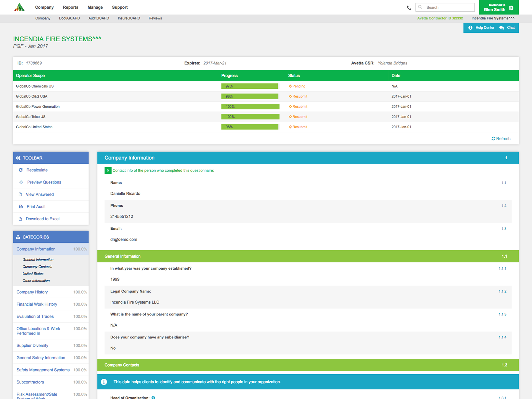Click the Toolbar gears icon
The image size is (532, 399).
click(x=18, y=158)
